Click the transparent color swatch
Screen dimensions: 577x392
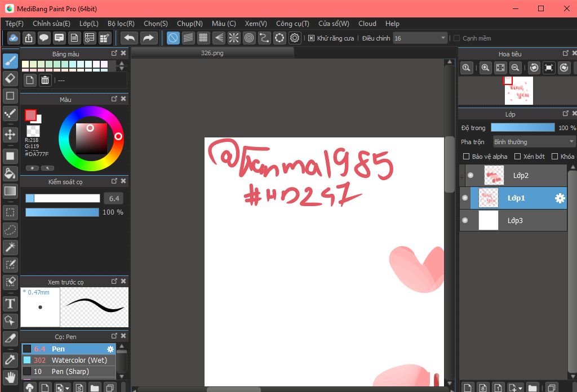tap(33, 131)
